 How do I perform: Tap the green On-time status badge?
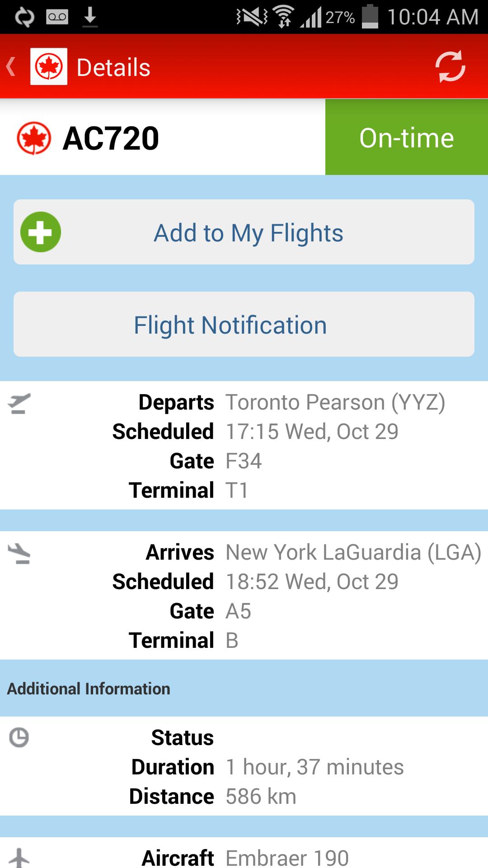point(407,137)
